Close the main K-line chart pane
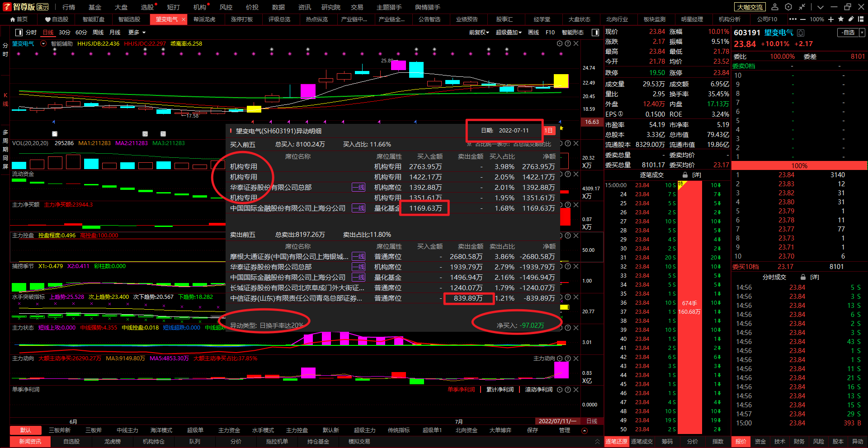The width and height of the screenshot is (868, 448). click(x=576, y=43)
